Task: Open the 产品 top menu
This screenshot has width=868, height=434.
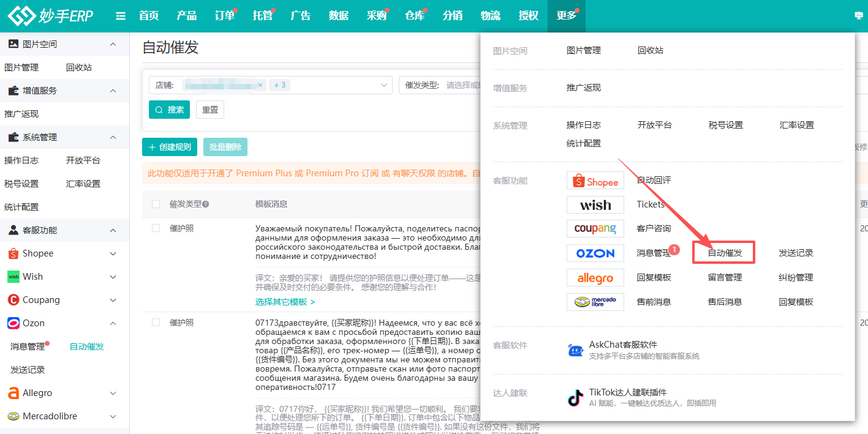Action: tap(187, 16)
